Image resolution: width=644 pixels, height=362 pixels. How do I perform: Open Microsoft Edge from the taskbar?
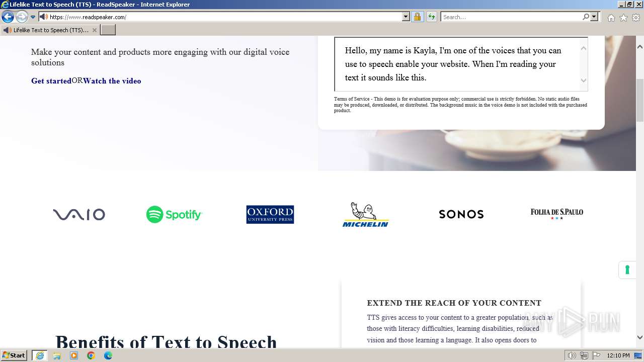coord(108,355)
